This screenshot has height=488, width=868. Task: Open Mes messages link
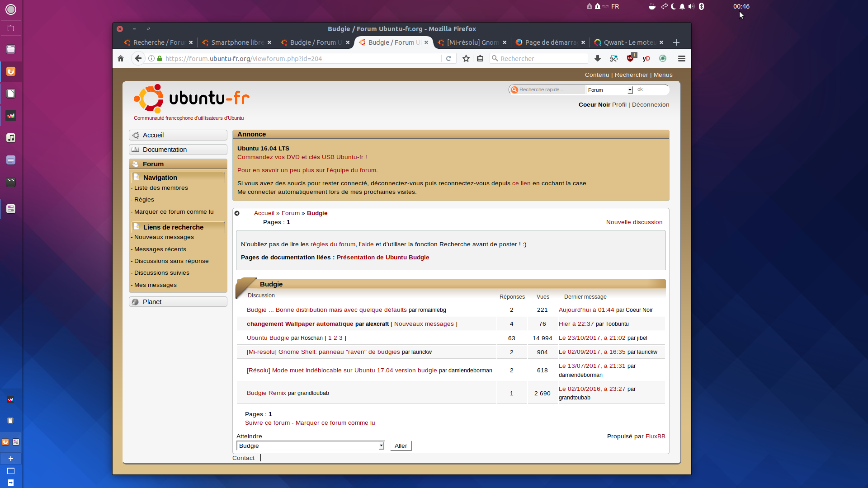156,285
